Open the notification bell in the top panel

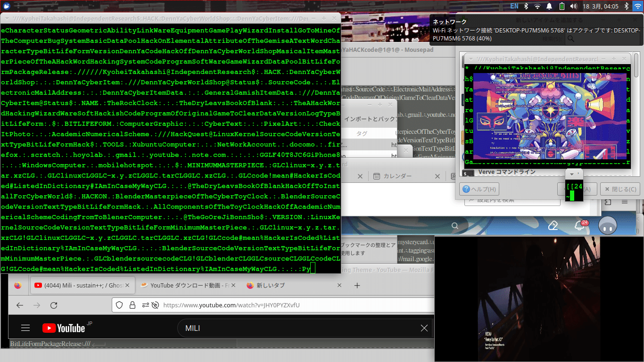549,6
